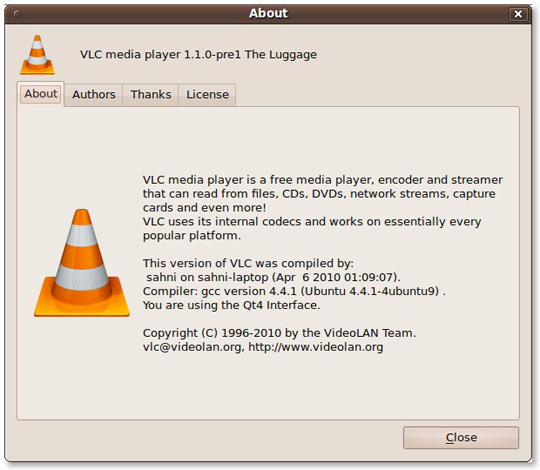
Task: Click the window menu button in title bar
Action: [x=17, y=14]
